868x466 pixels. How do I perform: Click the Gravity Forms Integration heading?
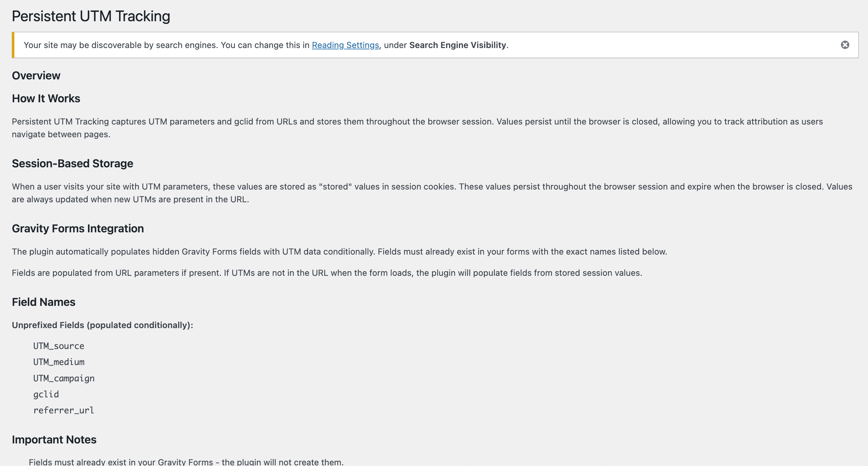(78, 228)
